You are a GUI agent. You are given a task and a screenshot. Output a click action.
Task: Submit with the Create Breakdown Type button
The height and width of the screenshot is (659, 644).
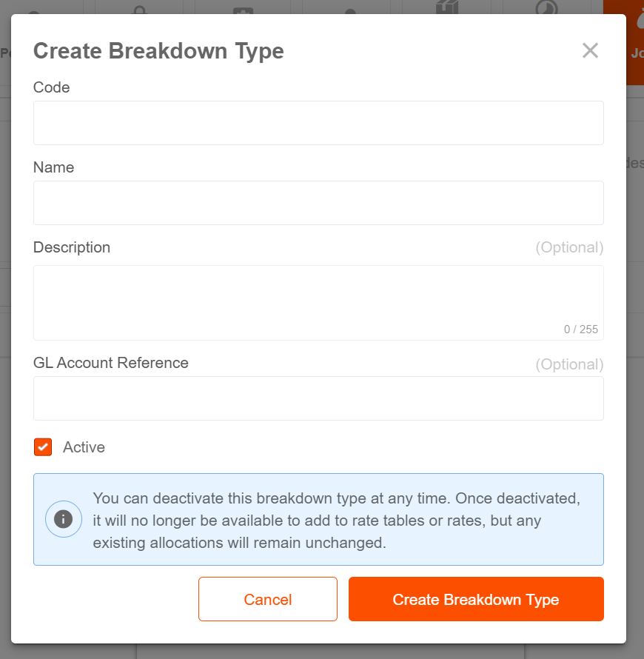[476, 599]
